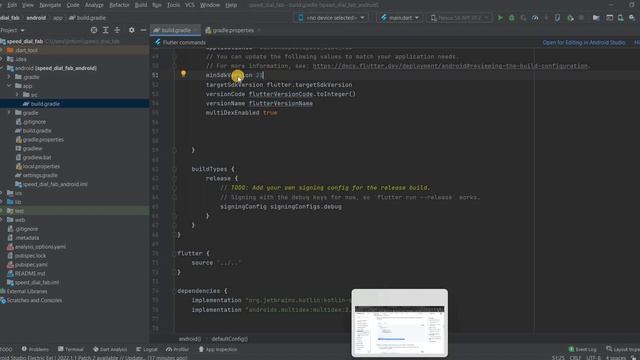Collapse the app folder in project tree

click(9, 86)
